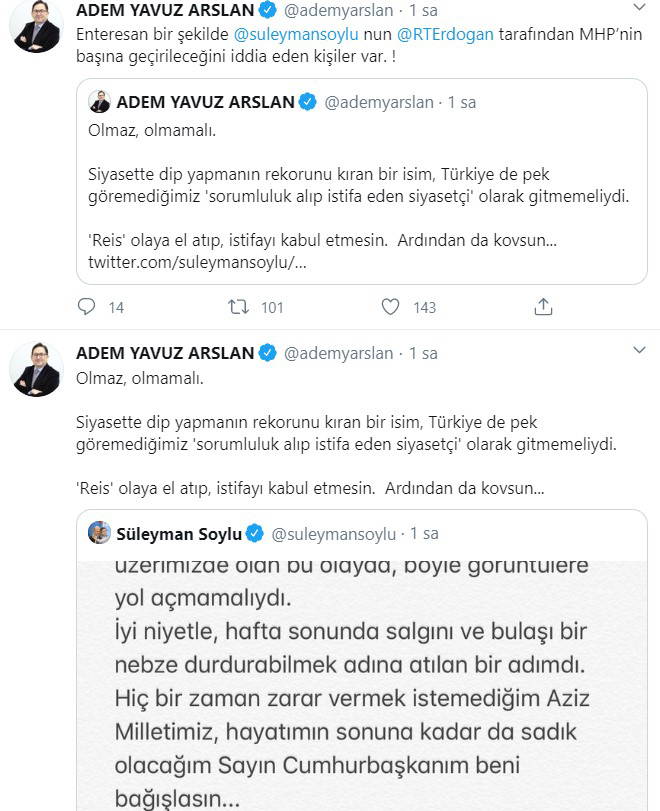Share the first tweet
Viewport: 660px width, 811px height.
[x=543, y=307]
